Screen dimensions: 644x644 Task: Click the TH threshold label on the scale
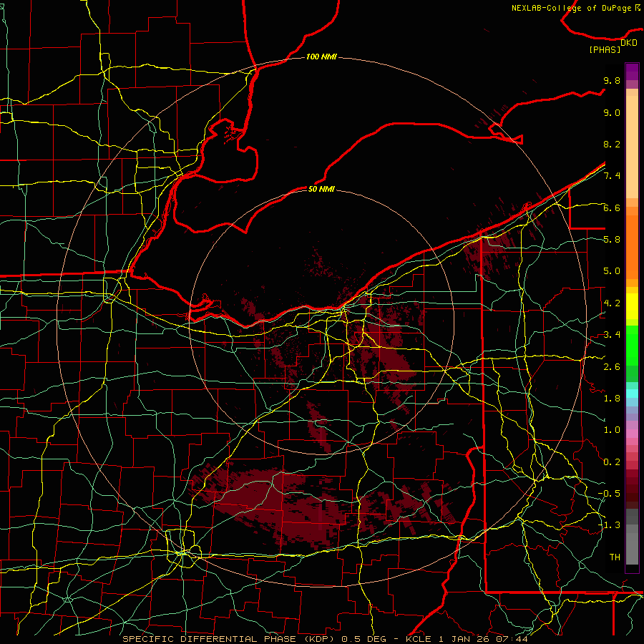point(615,557)
